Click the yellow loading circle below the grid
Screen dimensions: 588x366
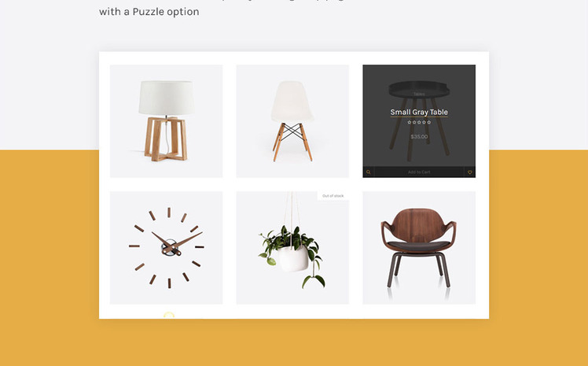point(169,315)
